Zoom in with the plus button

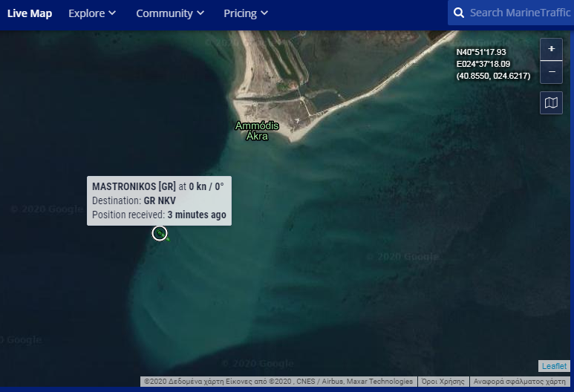click(x=551, y=49)
